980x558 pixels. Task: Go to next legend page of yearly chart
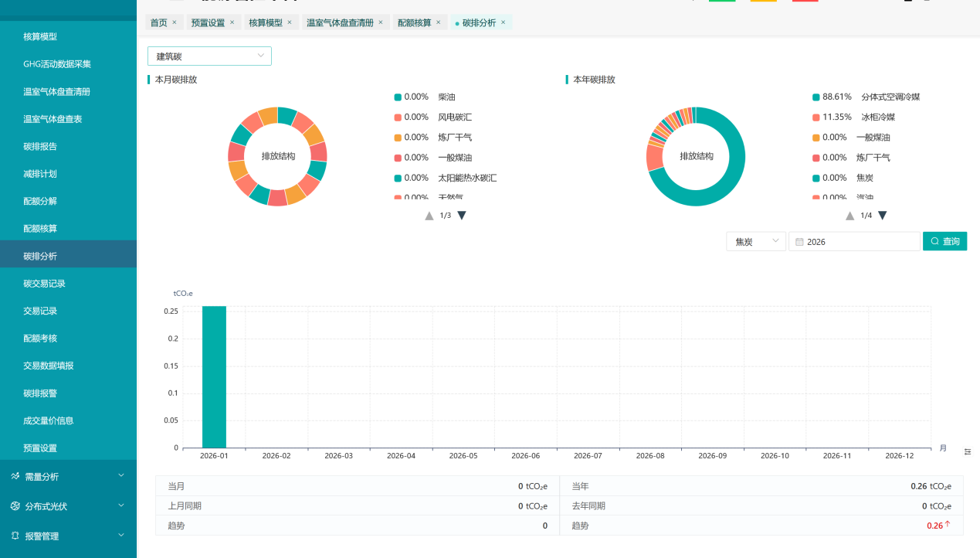[882, 216]
